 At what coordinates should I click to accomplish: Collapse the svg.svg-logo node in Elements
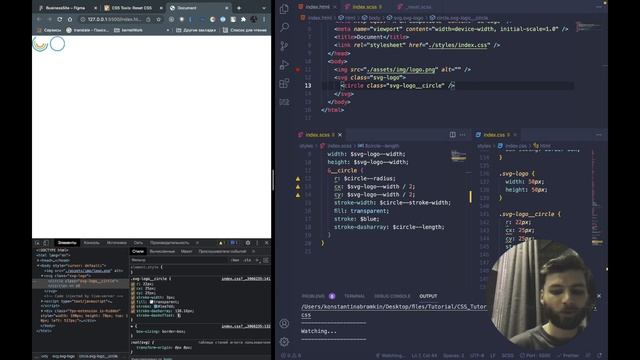click(42, 276)
